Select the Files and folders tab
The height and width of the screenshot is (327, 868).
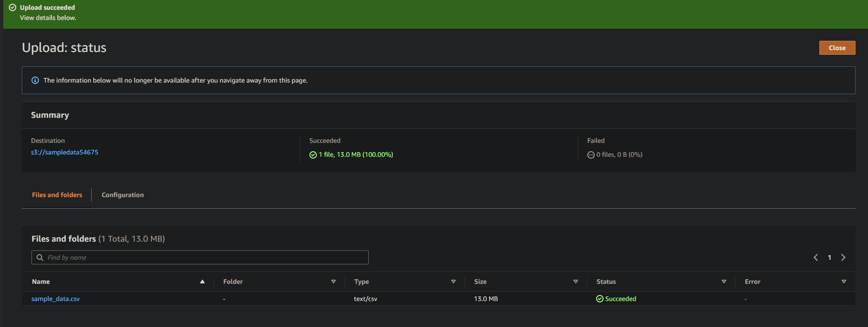pyautogui.click(x=57, y=195)
